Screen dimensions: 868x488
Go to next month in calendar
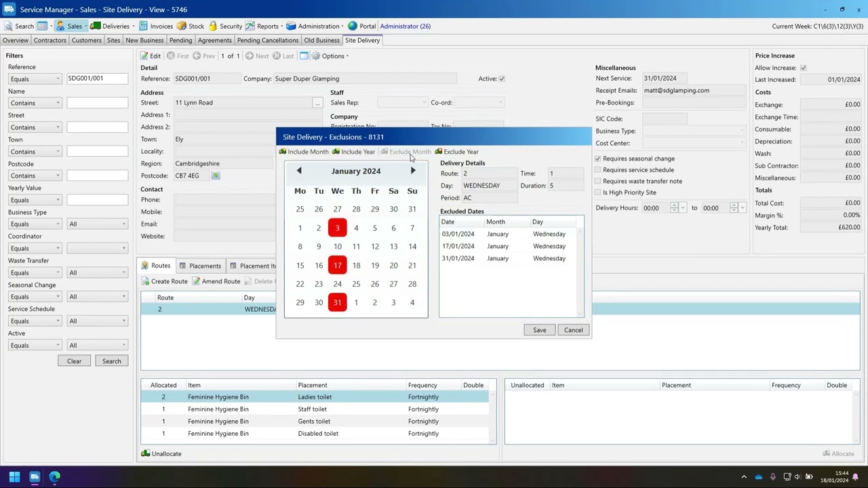click(413, 171)
